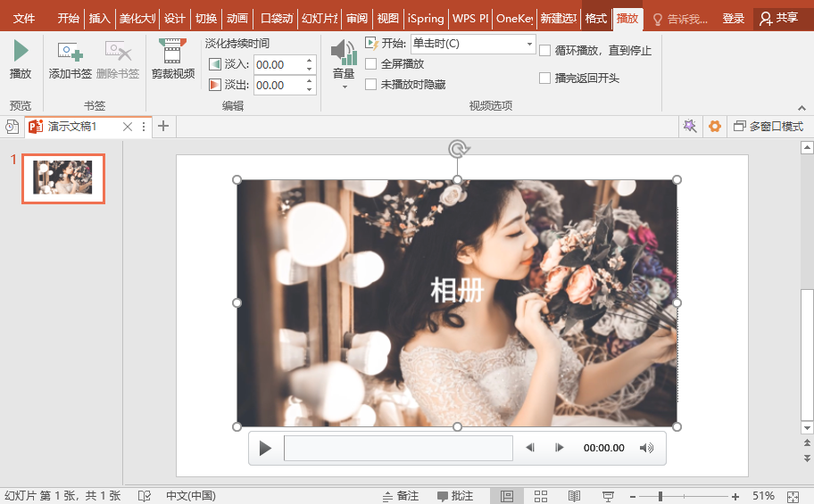Open the Notes (备注) pane
814x504 pixels.
(x=400, y=496)
